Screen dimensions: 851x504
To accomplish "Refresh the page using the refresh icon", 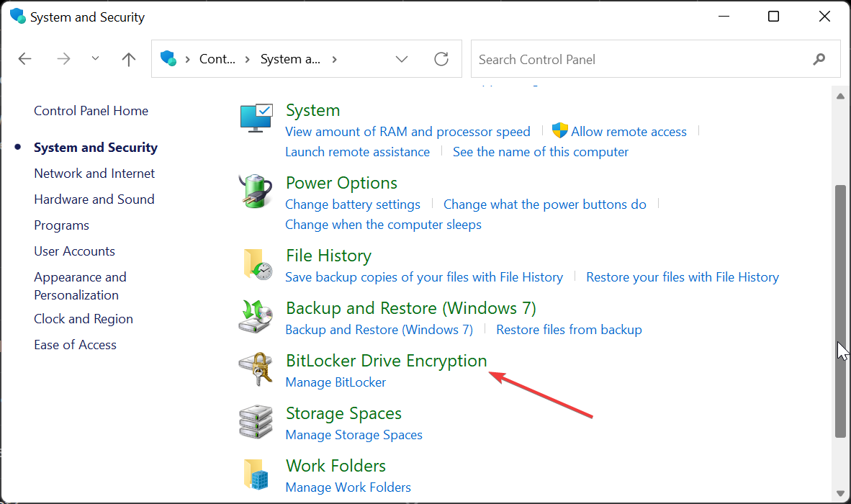I will point(441,59).
